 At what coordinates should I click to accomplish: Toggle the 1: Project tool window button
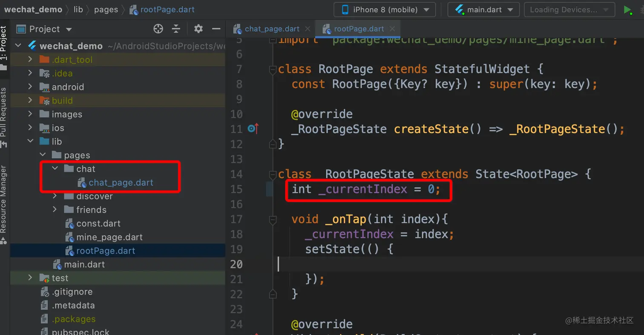4,48
